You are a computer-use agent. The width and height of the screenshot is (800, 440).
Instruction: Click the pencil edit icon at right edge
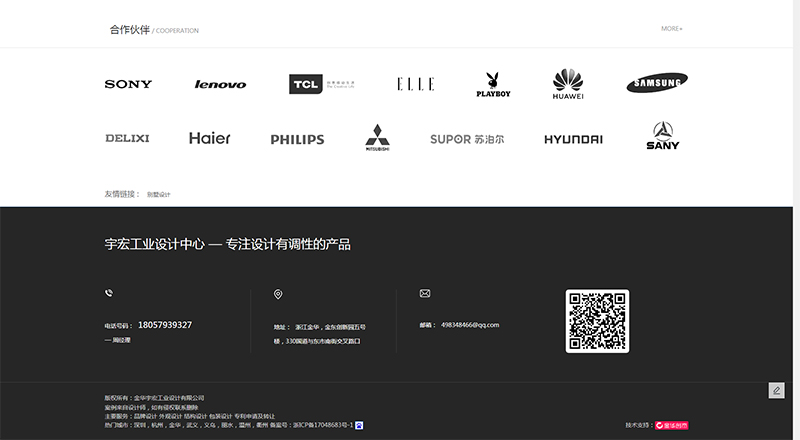coord(777,390)
